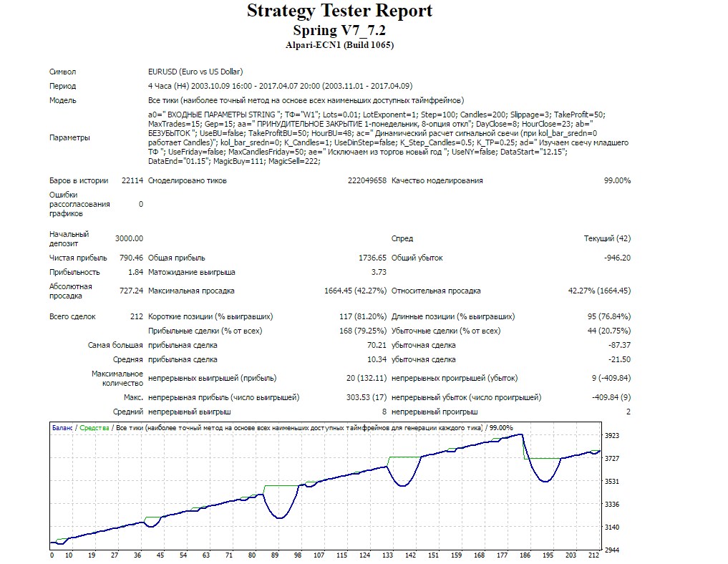This screenshot has width=728, height=564.
Task: Click short positions value '117 (81.20%)'
Action: (x=363, y=316)
